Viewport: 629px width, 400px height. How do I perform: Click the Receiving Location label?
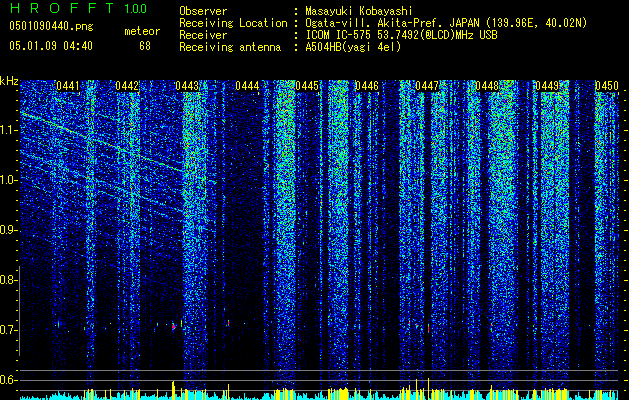(x=233, y=23)
